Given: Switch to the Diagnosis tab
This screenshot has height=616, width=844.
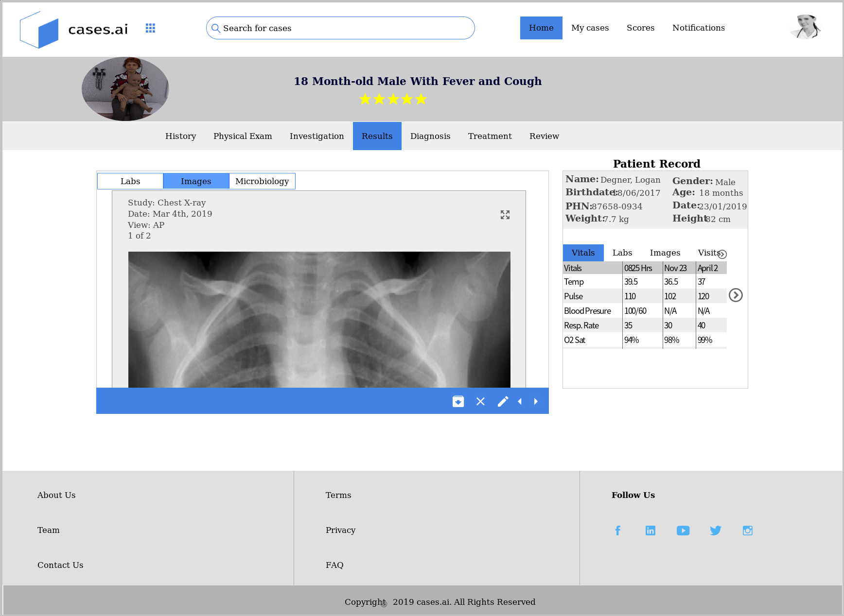Looking at the screenshot, I should tap(430, 136).
